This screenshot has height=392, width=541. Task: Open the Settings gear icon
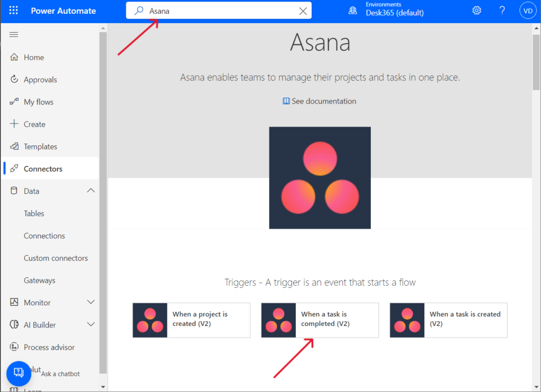pos(477,11)
